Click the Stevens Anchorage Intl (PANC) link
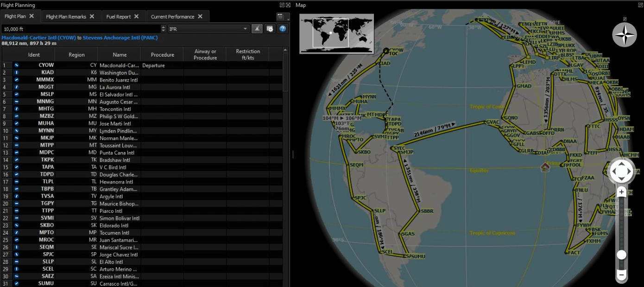644x287 pixels. point(120,38)
